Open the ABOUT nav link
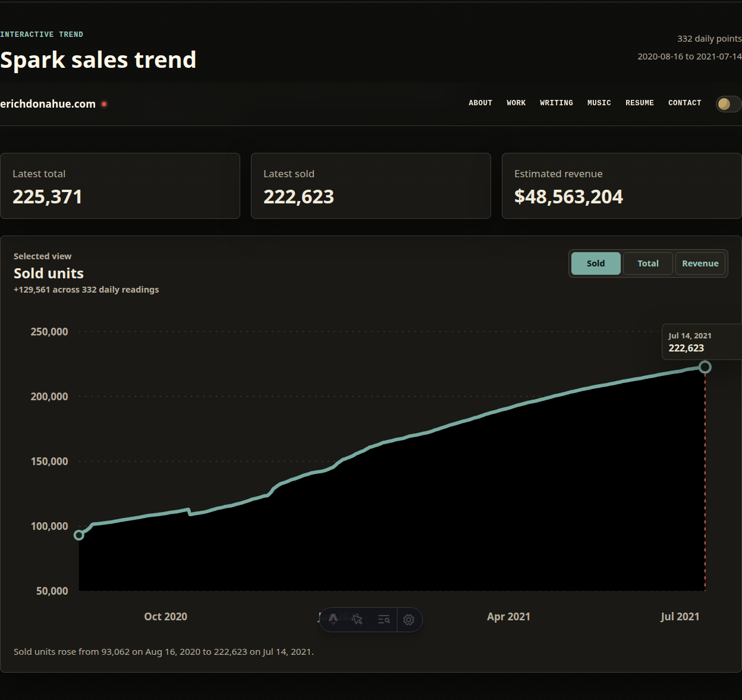The width and height of the screenshot is (742, 700). coord(480,103)
